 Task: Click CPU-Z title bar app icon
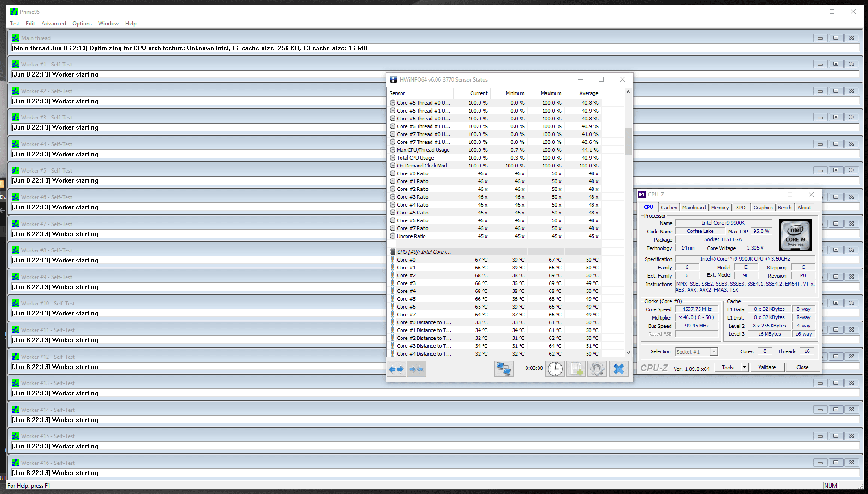pos(642,195)
